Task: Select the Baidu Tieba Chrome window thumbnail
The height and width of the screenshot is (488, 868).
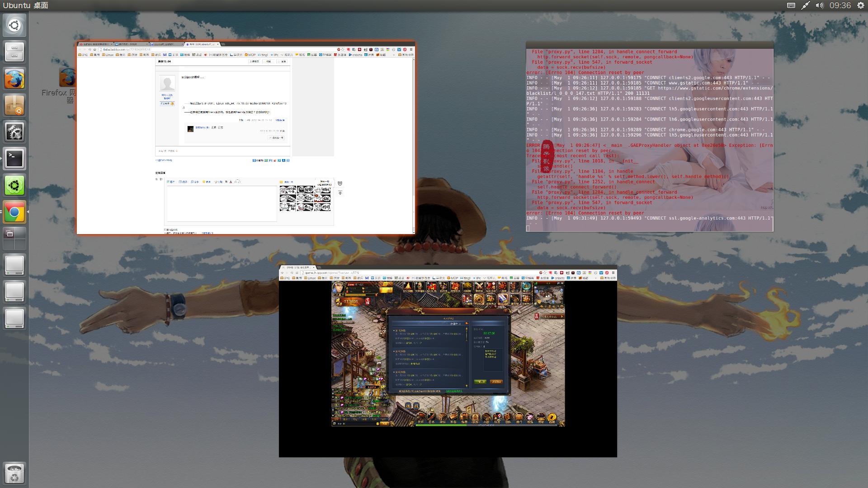Action: tap(246, 138)
